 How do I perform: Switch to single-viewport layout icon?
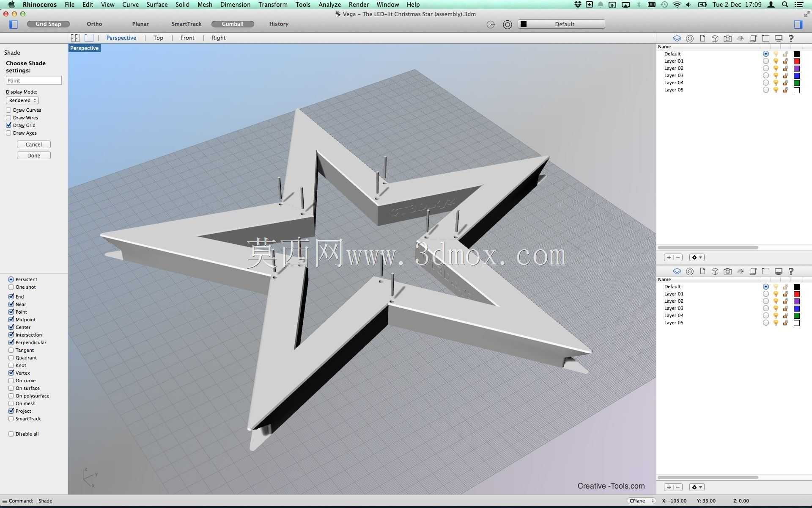tap(89, 38)
